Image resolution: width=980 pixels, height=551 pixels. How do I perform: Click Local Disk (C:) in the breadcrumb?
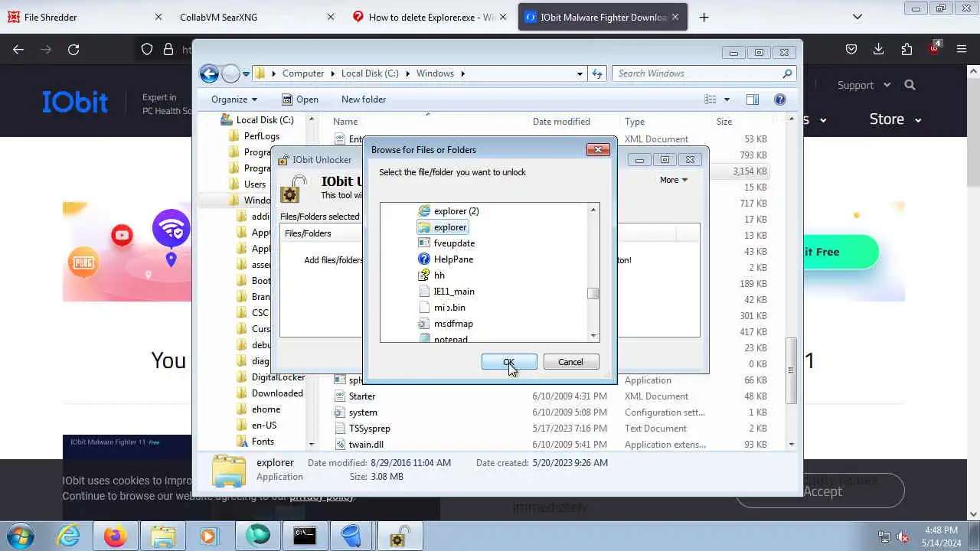pos(370,73)
